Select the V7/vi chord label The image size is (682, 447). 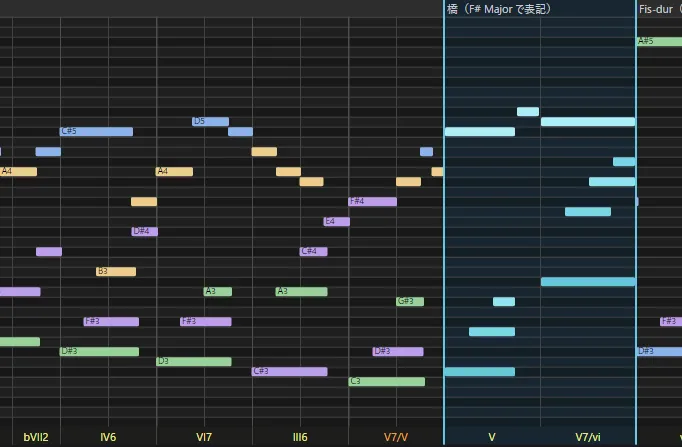tap(588, 437)
